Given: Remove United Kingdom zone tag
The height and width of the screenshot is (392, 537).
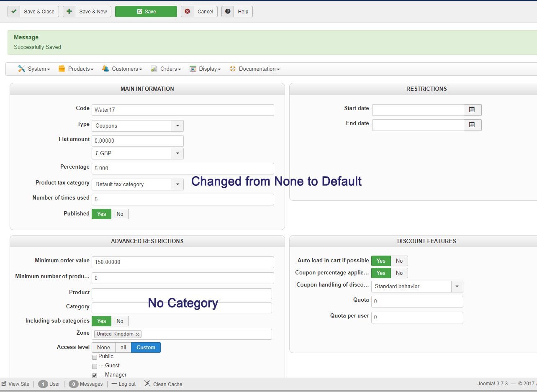Looking at the screenshot, I should (137, 334).
